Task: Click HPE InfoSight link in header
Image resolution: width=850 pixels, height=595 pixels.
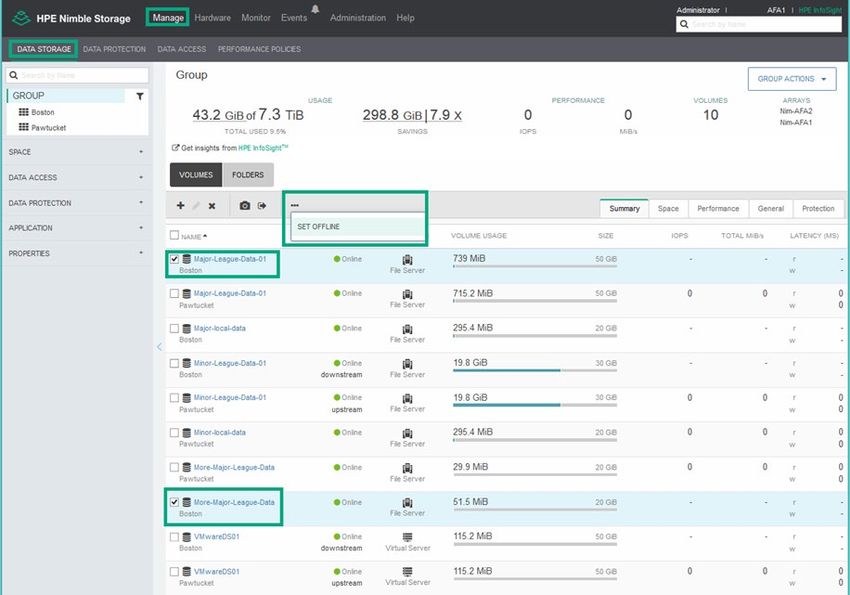Action: 820,10
